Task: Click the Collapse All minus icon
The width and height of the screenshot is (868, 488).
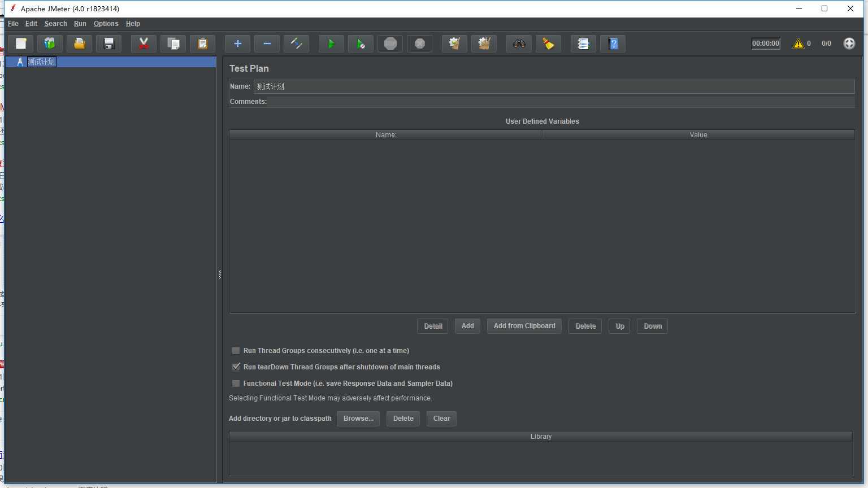Action: click(267, 43)
